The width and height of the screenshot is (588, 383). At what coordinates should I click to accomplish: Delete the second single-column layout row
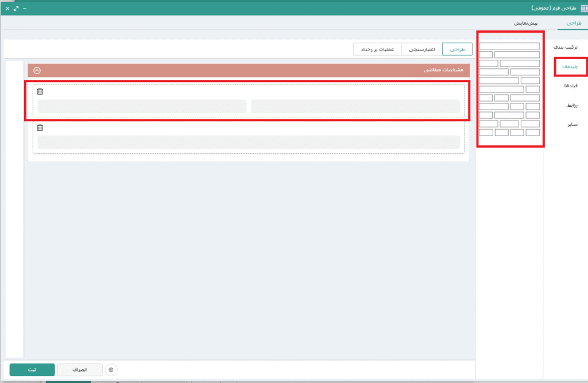click(40, 128)
